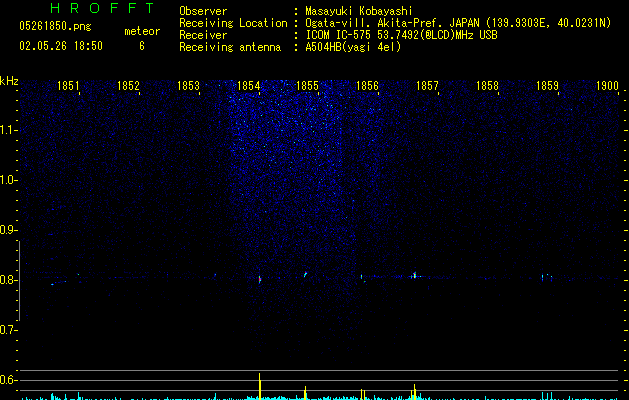Click the 0.6 kHz axis label
Image resolution: width=629 pixels, height=400 pixels.
click(8, 380)
